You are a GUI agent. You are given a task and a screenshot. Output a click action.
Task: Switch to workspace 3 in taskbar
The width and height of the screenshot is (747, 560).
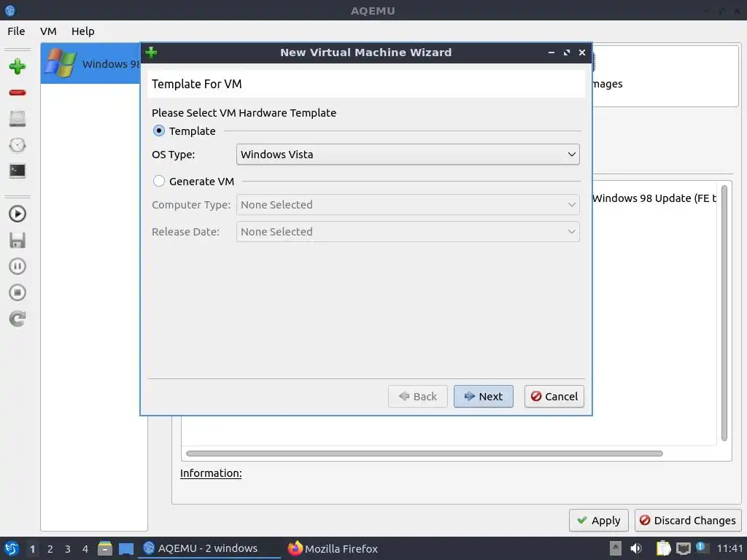[68, 548]
